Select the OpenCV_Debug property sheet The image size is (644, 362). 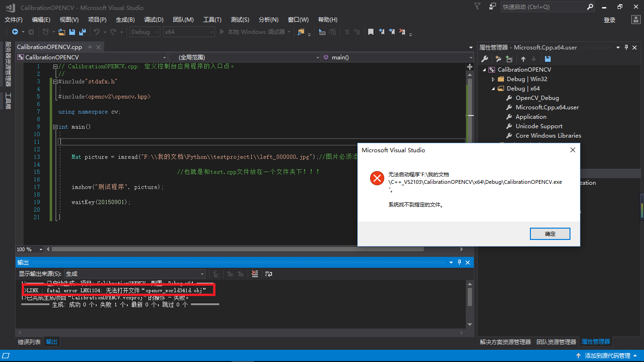pos(537,98)
